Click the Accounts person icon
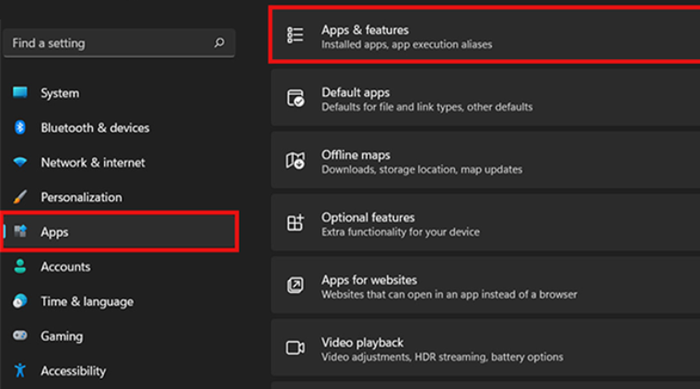 pos(20,266)
